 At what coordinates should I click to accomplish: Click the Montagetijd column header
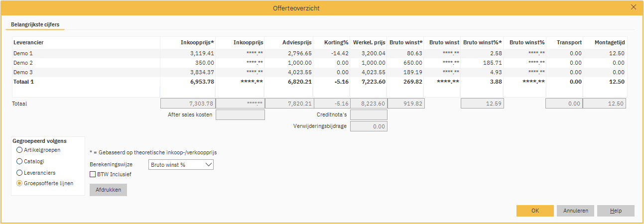coord(609,43)
